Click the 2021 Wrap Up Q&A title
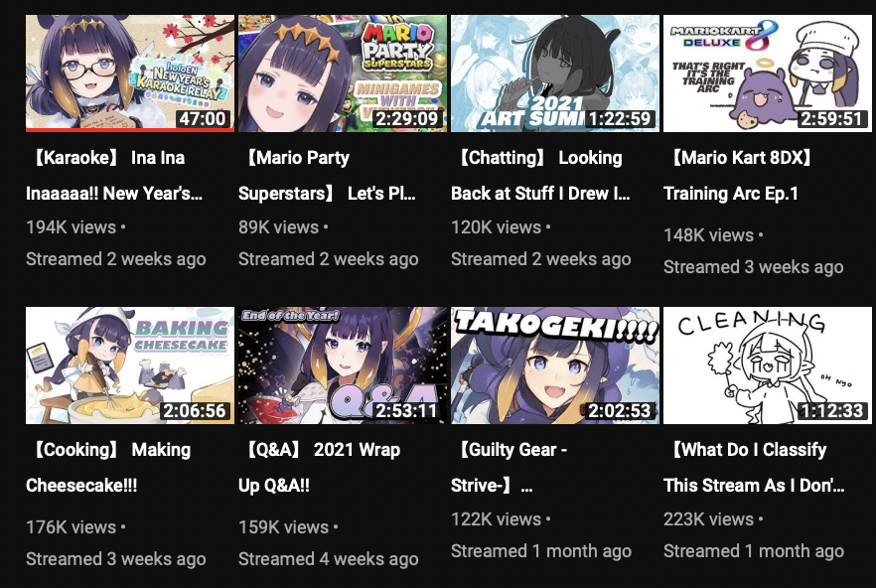Image resolution: width=876 pixels, height=588 pixels. (320, 467)
